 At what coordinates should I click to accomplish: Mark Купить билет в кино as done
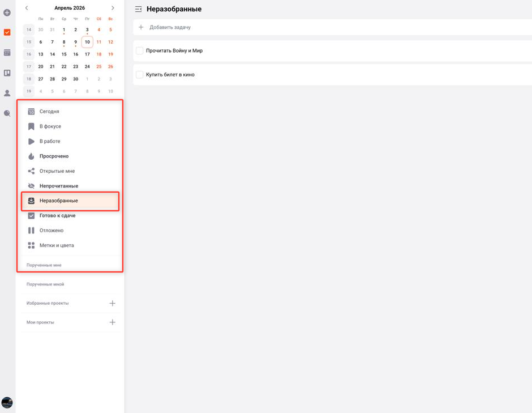tap(139, 74)
